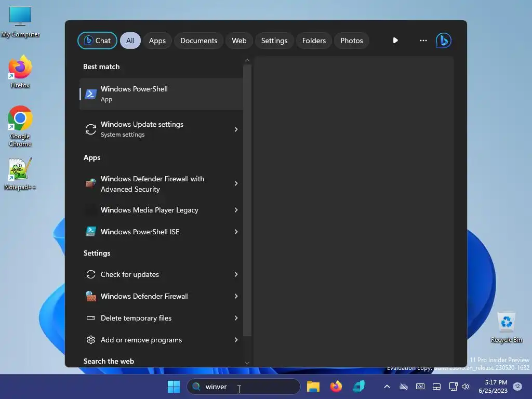Click the Windows Defender Firewall brick icon
This screenshot has height=399, width=532.
click(90, 296)
